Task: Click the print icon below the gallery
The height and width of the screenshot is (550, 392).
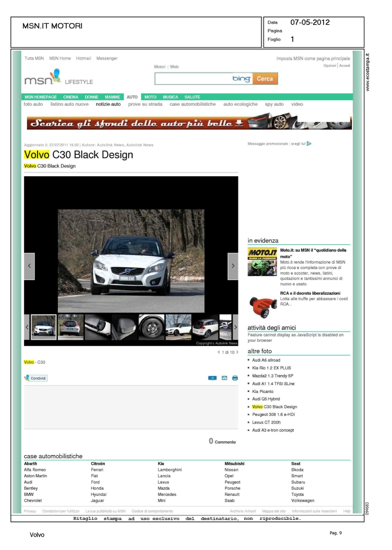Action: (235, 378)
